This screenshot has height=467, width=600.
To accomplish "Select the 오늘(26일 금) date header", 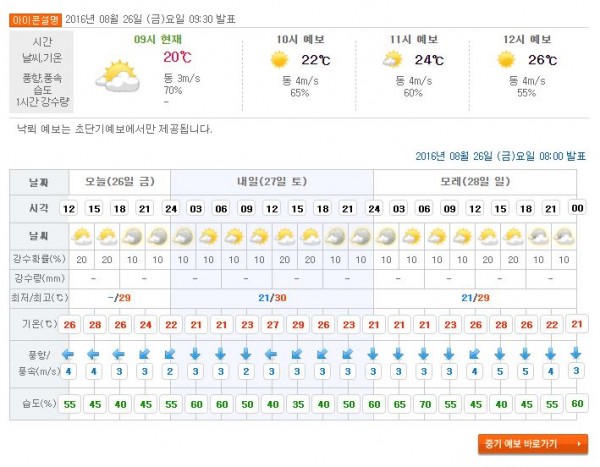I will 119,181.
